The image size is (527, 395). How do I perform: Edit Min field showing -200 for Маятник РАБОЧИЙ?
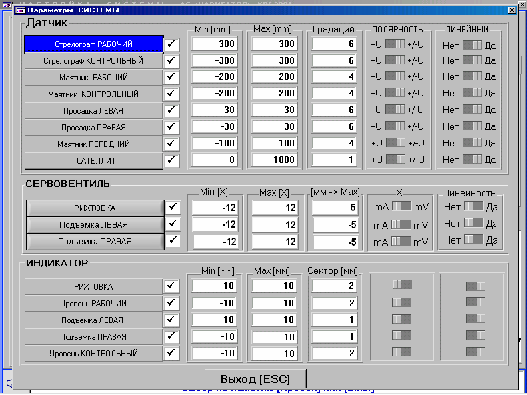coord(214,77)
